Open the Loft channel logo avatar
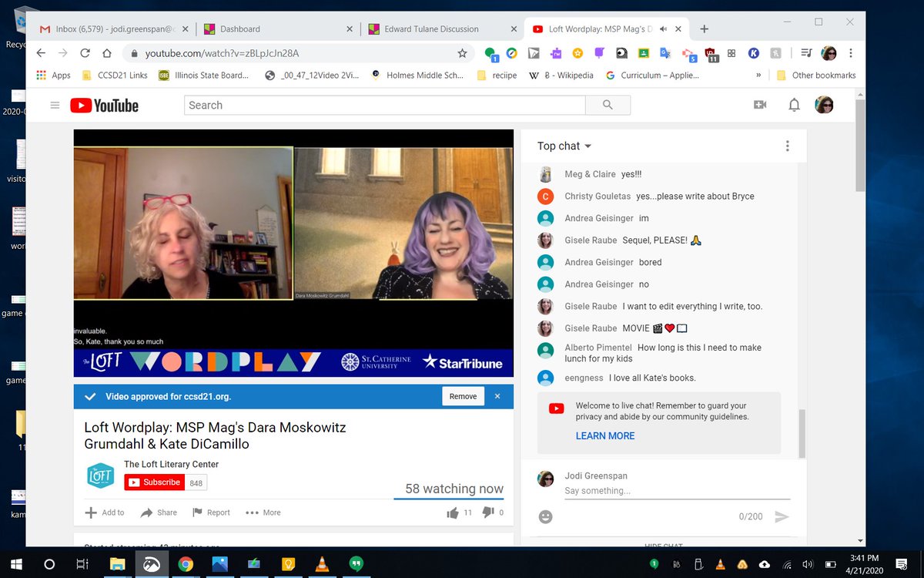The height and width of the screenshot is (578, 924). click(101, 476)
